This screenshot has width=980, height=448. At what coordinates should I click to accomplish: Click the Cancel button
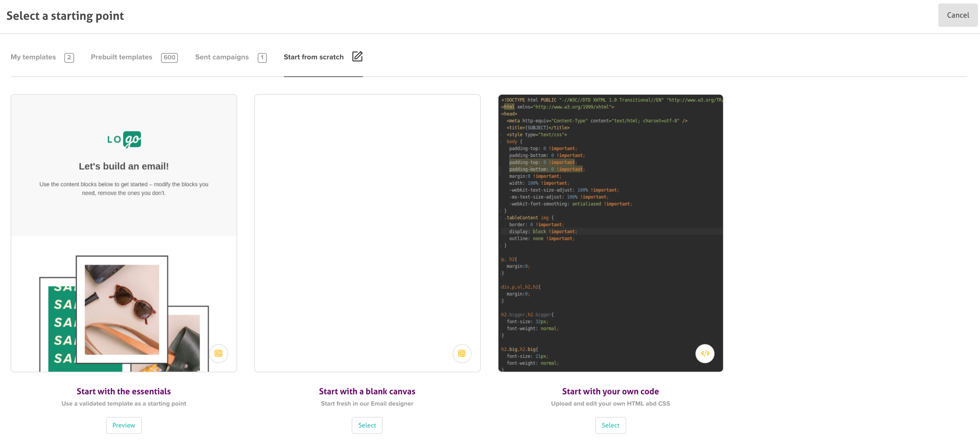(957, 15)
